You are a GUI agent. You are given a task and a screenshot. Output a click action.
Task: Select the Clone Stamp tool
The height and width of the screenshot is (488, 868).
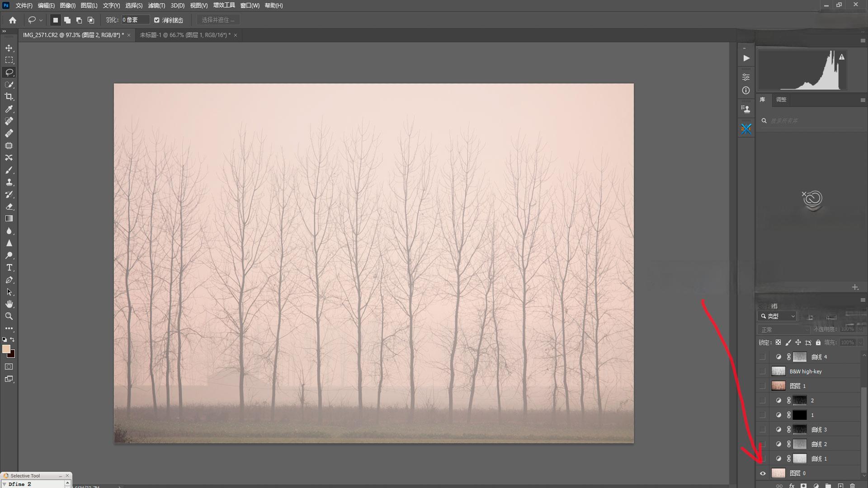tap(9, 182)
